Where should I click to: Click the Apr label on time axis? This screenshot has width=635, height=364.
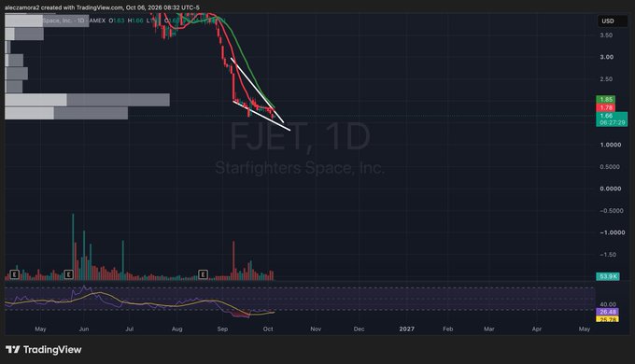coord(537,329)
